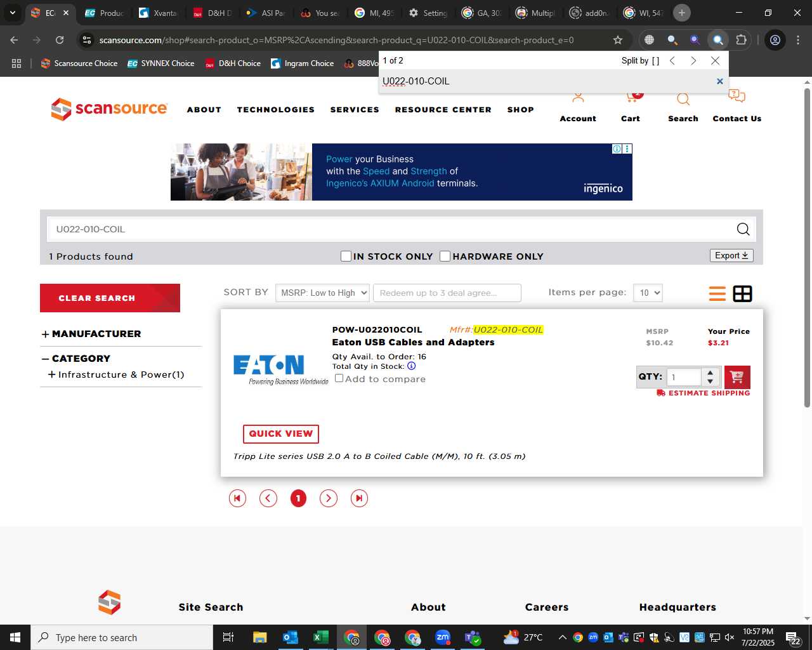Check the Add to compare box
The height and width of the screenshot is (650, 812).
[x=339, y=378]
